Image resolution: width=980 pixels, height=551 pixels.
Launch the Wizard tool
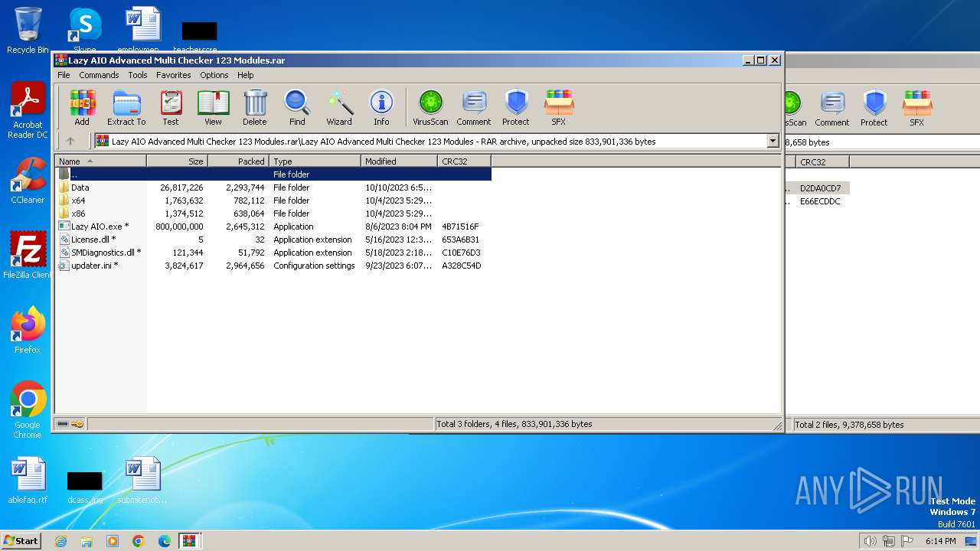[339, 107]
